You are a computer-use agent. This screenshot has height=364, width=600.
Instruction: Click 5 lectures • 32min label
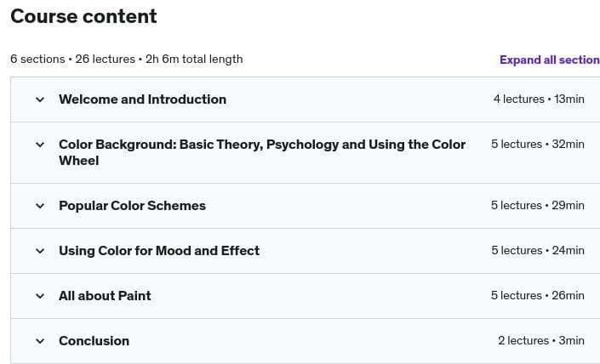point(537,145)
